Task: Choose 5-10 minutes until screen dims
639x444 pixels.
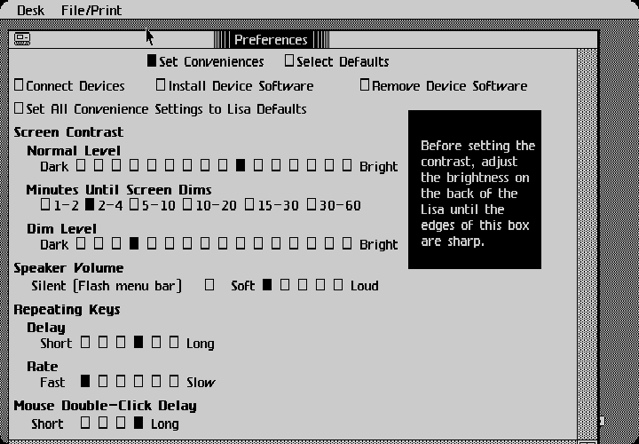Action: point(134,204)
